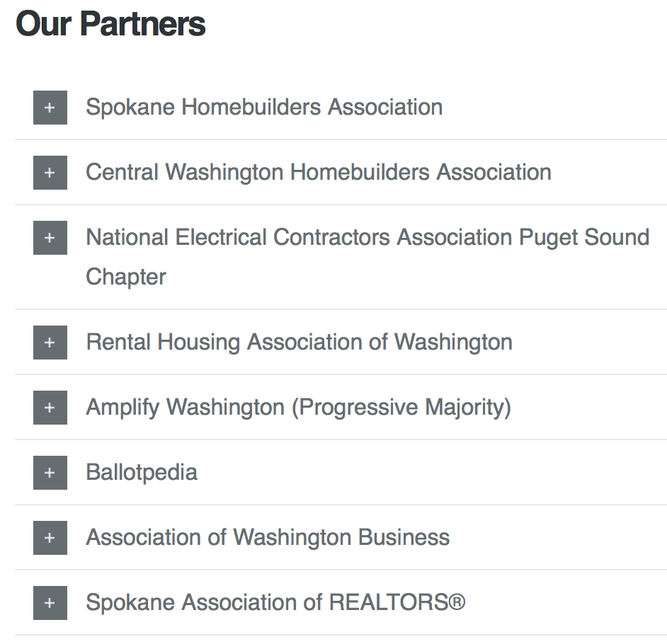Expand Spokane Homebuilders Association plus icon
The height and width of the screenshot is (644, 667).
point(50,108)
